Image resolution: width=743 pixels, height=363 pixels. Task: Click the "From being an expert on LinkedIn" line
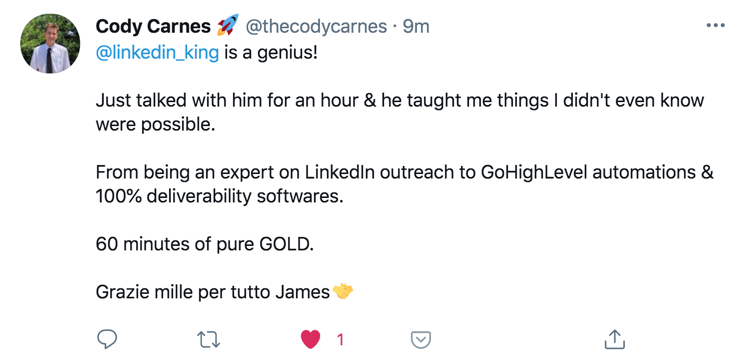(405, 172)
